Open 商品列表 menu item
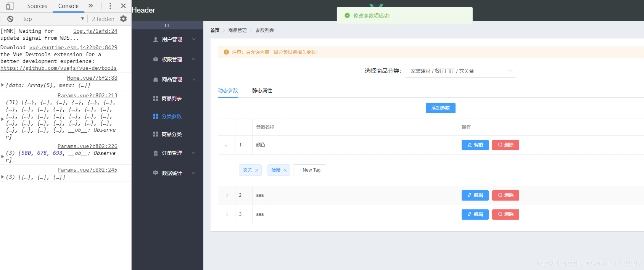The height and width of the screenshot is (270, 644). [171, 98]
